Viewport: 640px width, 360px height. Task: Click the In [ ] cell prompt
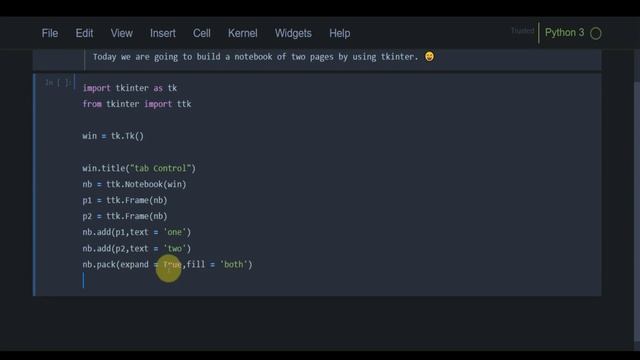coord(58,83)
